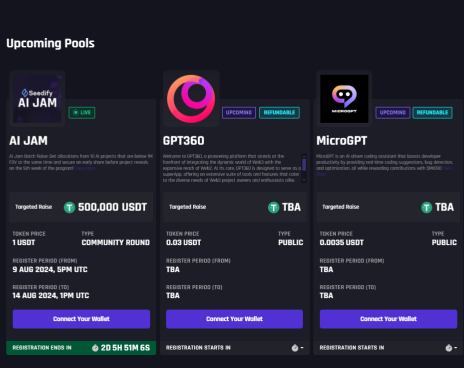Click the UPCOMING badge on GPT360 card
This screenshot has width=464, height=368.
tap(239, 113)
